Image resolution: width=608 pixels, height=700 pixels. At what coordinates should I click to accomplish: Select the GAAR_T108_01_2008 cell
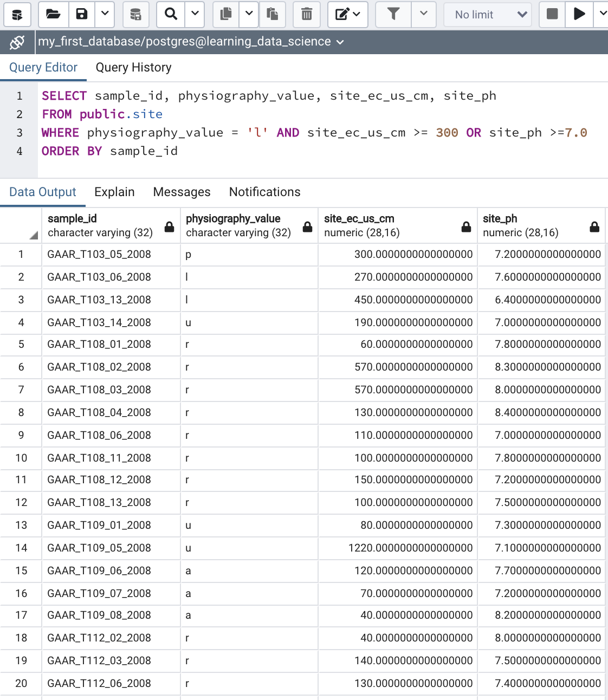click(x=99, y=344)
